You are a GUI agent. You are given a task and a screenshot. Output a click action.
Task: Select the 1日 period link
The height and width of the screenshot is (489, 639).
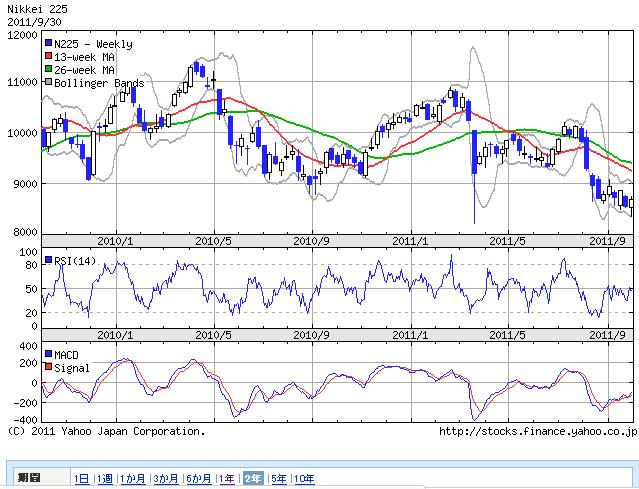[82, 479]
